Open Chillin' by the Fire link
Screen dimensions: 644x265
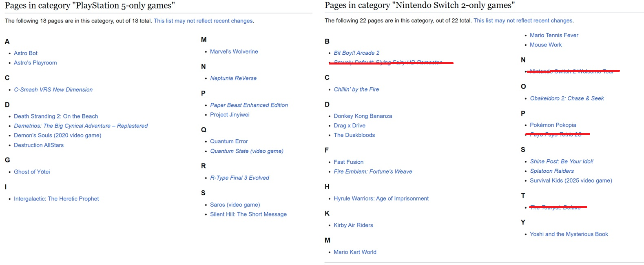pyautogui.click(x=356, y=89)
